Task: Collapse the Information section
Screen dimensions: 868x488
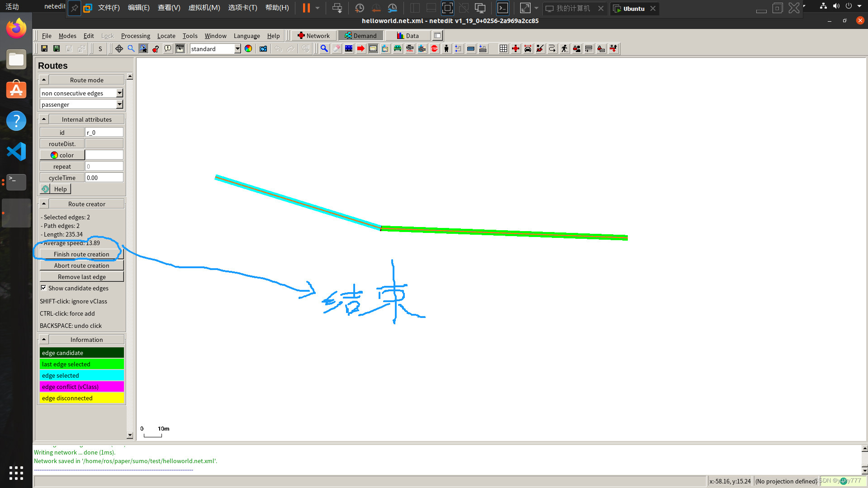Action: point(44,339)
